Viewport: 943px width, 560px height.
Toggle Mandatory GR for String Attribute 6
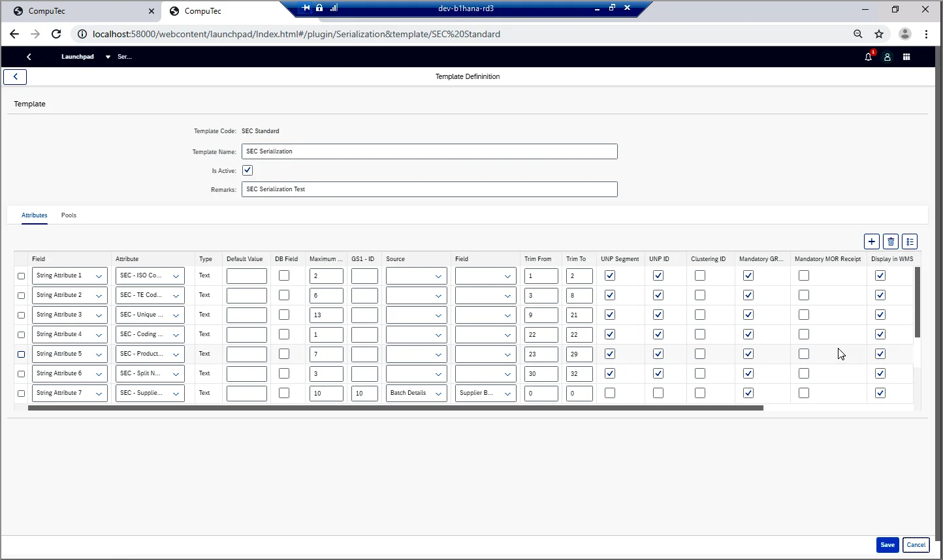coord(748,373)
